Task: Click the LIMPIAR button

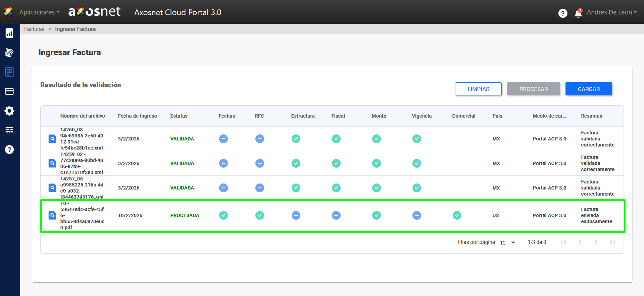Action: [478, 89]
